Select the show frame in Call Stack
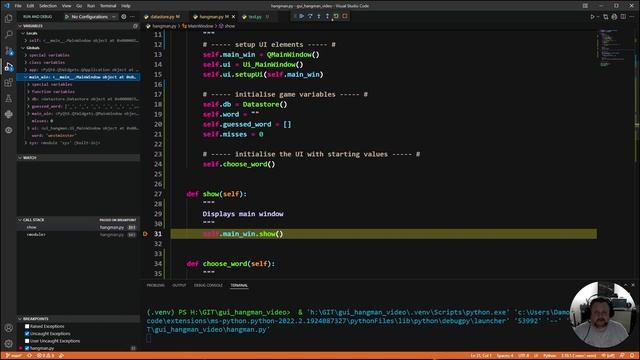 (78, 227)
